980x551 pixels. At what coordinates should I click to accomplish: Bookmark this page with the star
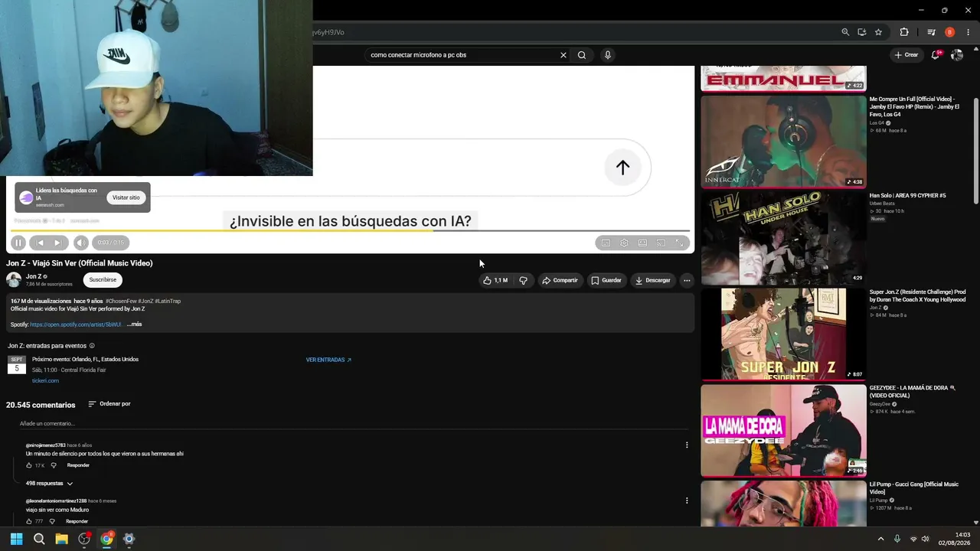878,32
